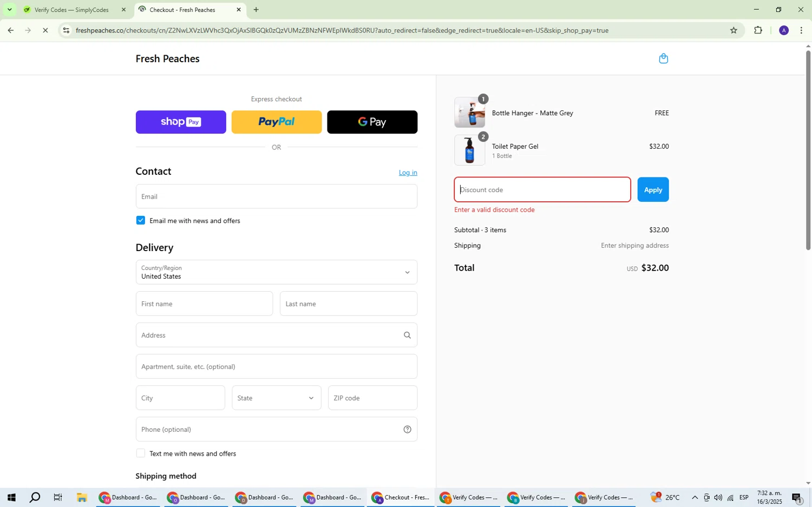
Task: Open Task View on the taskbar
Action: click(x=58, y=498)
